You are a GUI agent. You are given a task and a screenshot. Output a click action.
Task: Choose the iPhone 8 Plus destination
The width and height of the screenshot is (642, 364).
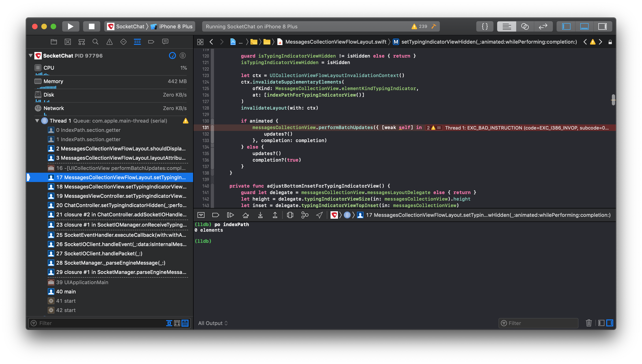172,26
